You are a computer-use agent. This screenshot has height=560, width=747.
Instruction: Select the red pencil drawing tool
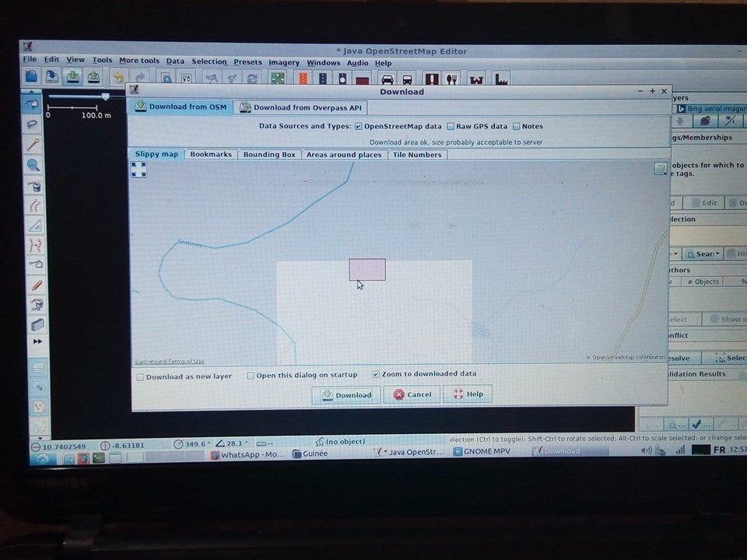pyautogui.click(x=37, y=285)
